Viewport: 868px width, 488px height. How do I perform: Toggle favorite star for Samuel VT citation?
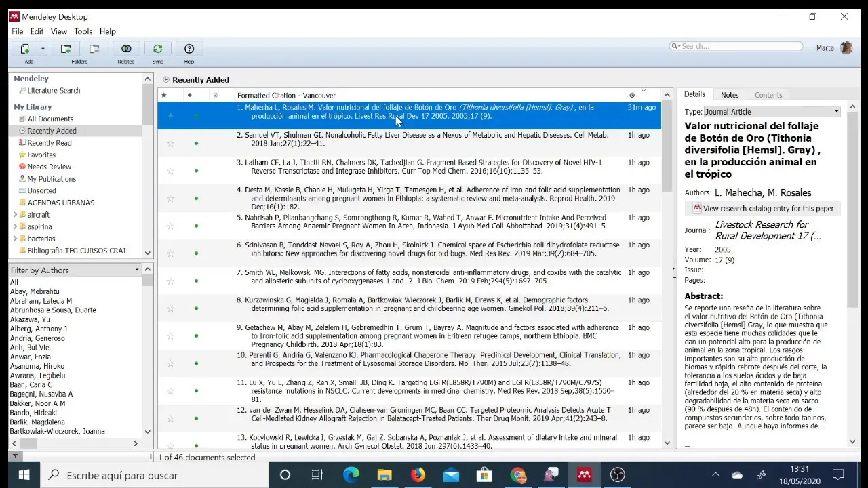(x=170, y=144)
